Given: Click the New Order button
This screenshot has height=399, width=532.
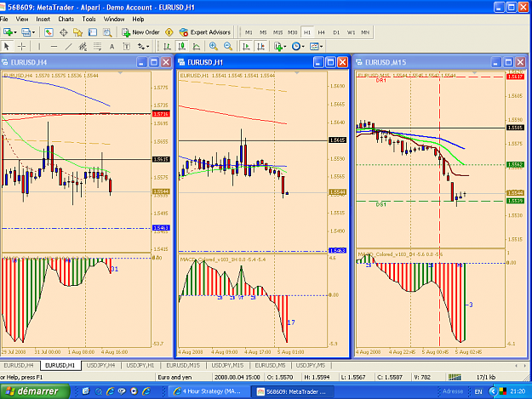Looking at the screenshot, I should point(140,32).
